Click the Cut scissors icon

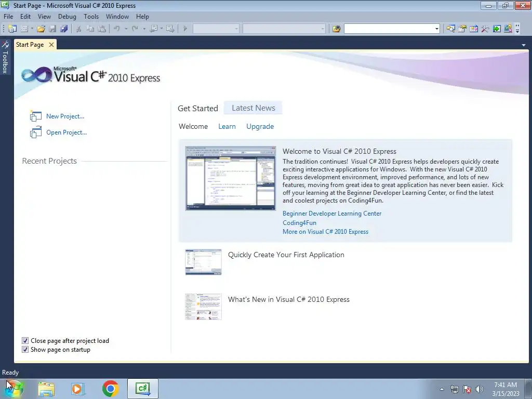point(79,29)
